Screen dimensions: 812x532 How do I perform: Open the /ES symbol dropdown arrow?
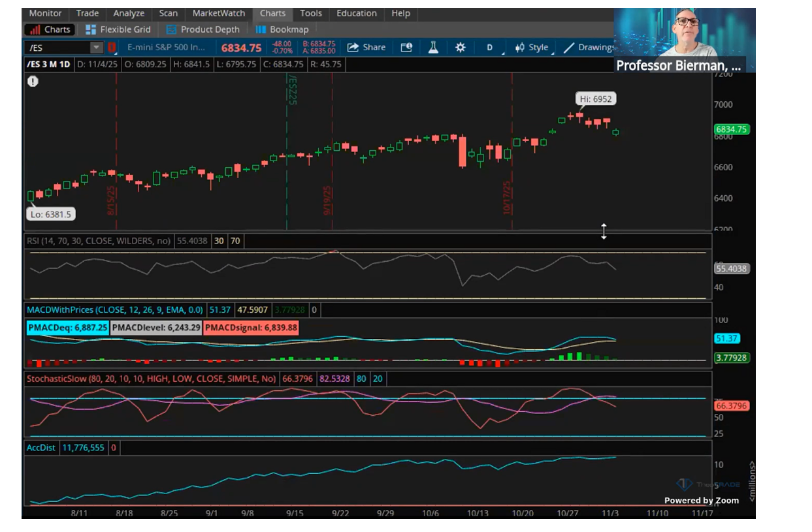click(96, 48)
